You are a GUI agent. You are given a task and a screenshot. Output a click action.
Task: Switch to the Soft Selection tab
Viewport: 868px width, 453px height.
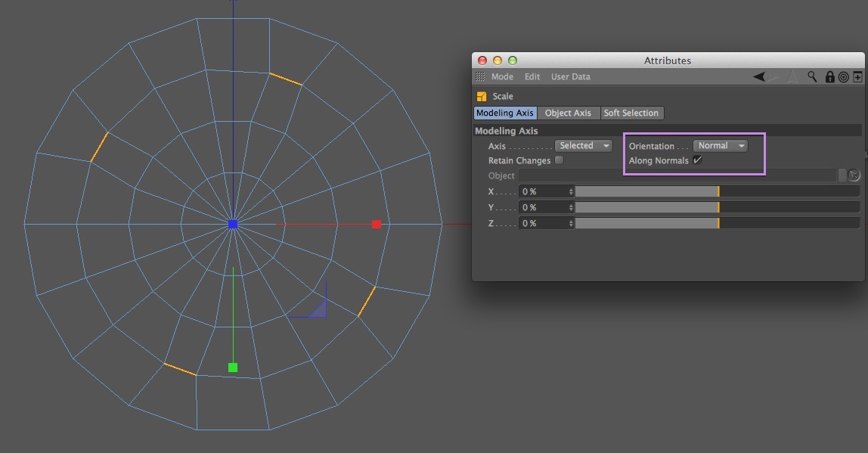[631, 113]
